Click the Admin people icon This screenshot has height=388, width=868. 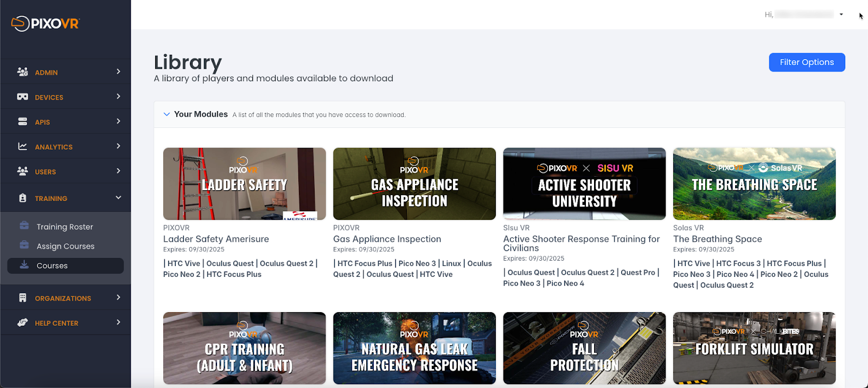(x=22, y=72)
